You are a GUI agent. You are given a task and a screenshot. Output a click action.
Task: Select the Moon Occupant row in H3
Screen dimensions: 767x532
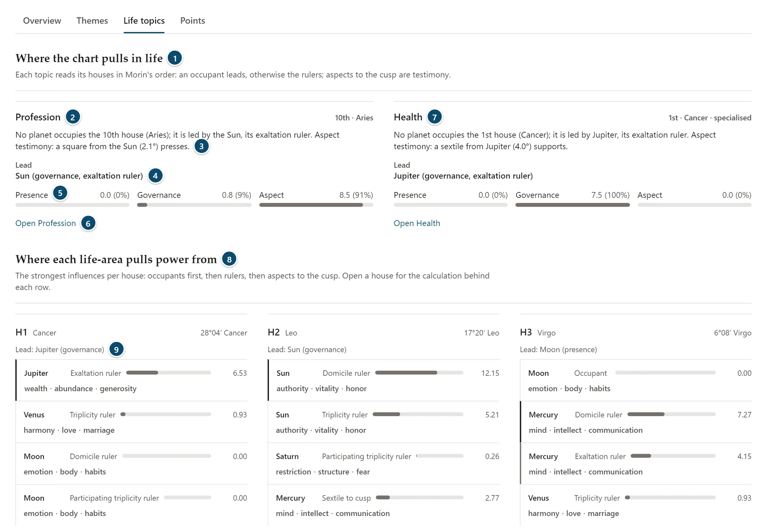(636, 381)
